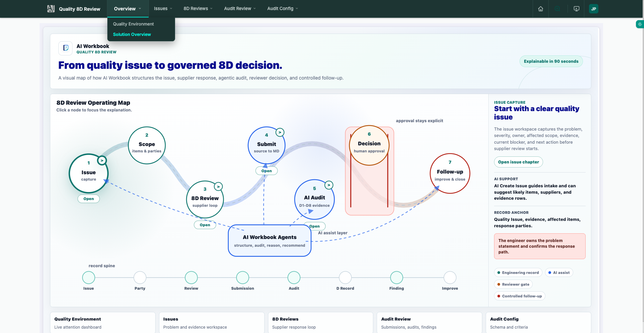Expand the Audit Review menu chevron
Viewport: 644px width, 333px height.
point(255,9)
